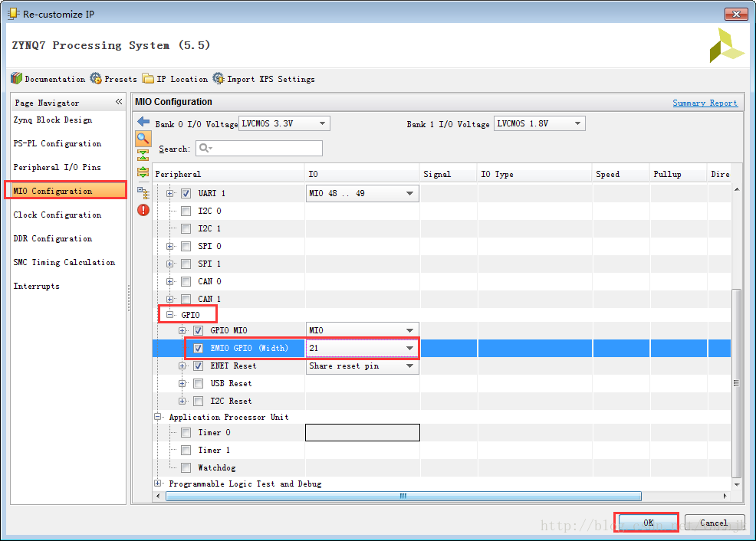Uncheck the ENET Reset checkbox
The image size is (756, 541).
(198, 366)
